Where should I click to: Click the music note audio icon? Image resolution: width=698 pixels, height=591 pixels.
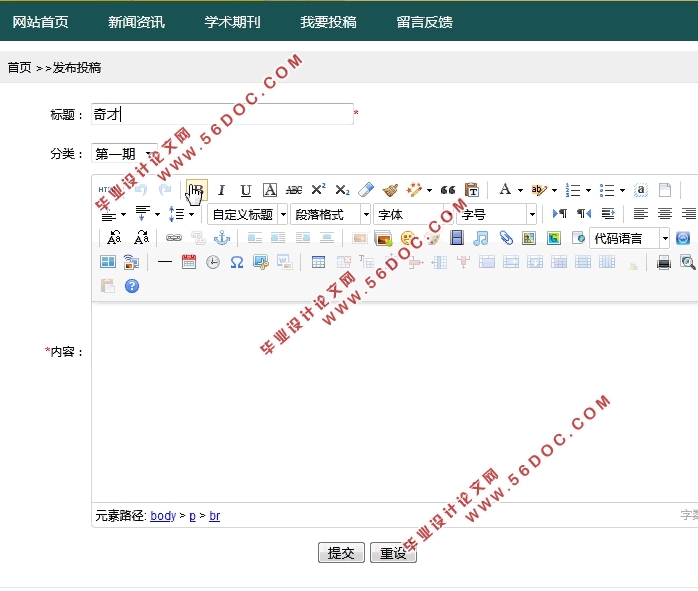(481, 238)
